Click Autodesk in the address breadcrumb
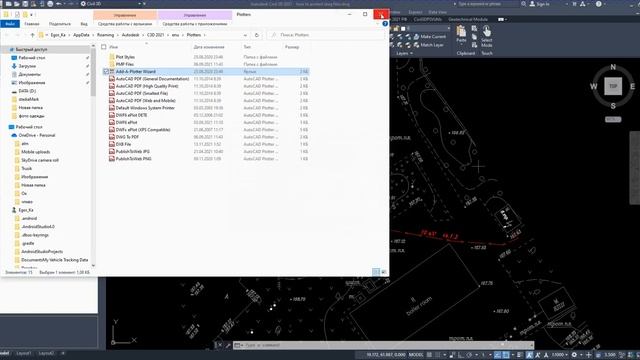This screenshot has width=640, height=360. pyautogui.click(x=131, y=35)
